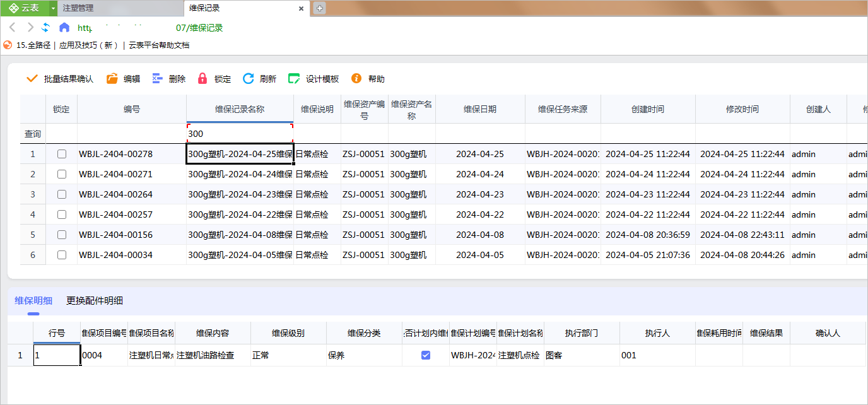868x405 pixels.
Task: Click the 图客 department cell
Action: tap(582, 355)
